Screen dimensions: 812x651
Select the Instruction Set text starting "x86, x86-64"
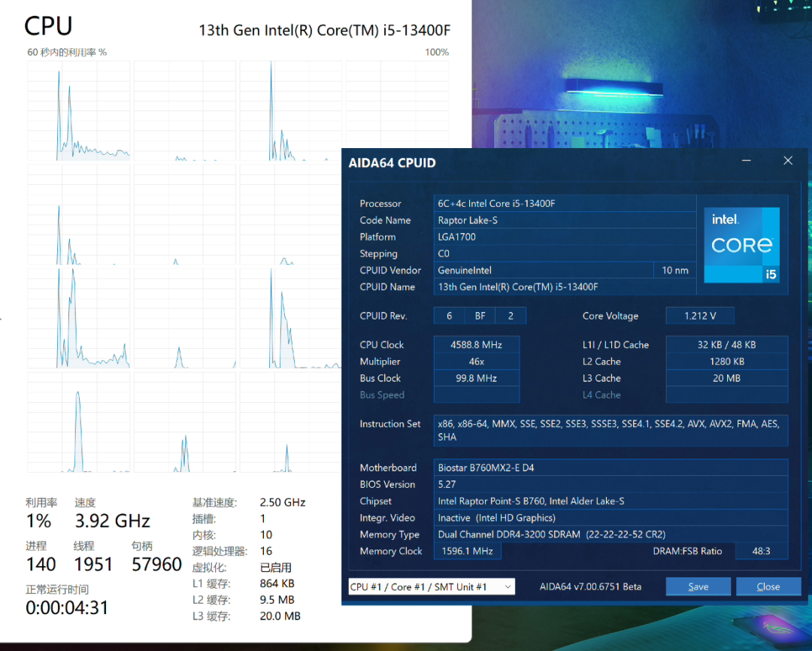611,431
